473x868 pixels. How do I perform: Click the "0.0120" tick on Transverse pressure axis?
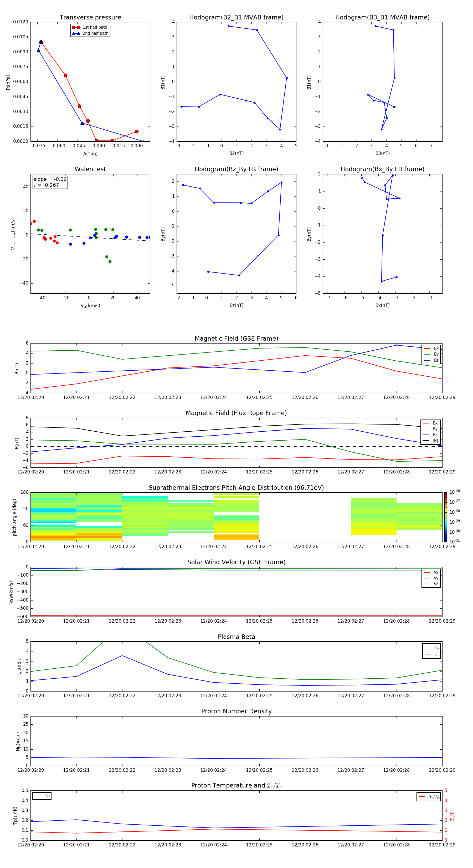coord(20,22)
